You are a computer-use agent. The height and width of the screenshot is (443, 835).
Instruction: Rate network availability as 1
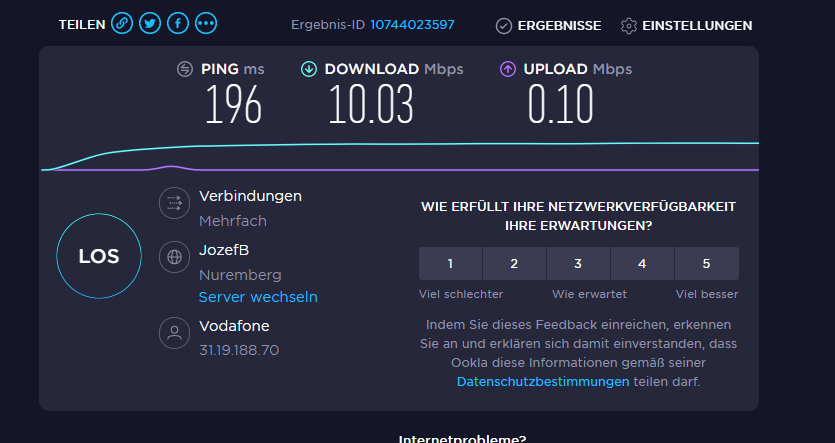point(451,264)
